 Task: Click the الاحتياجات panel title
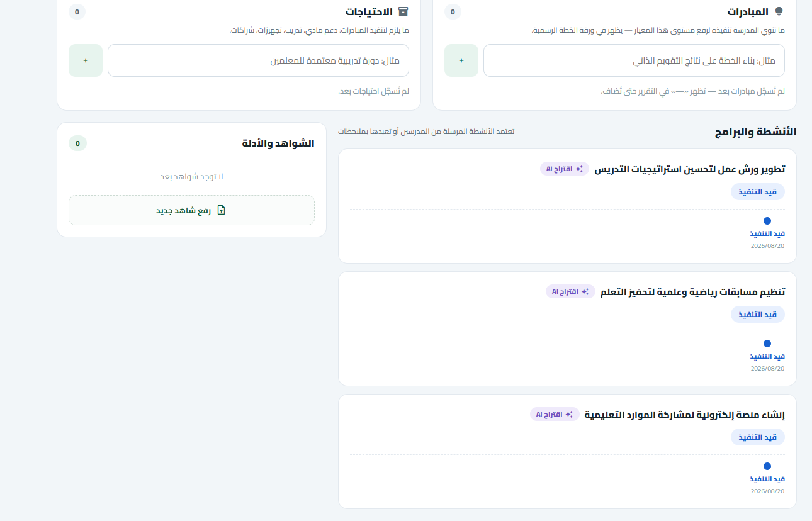coord(369,12)
